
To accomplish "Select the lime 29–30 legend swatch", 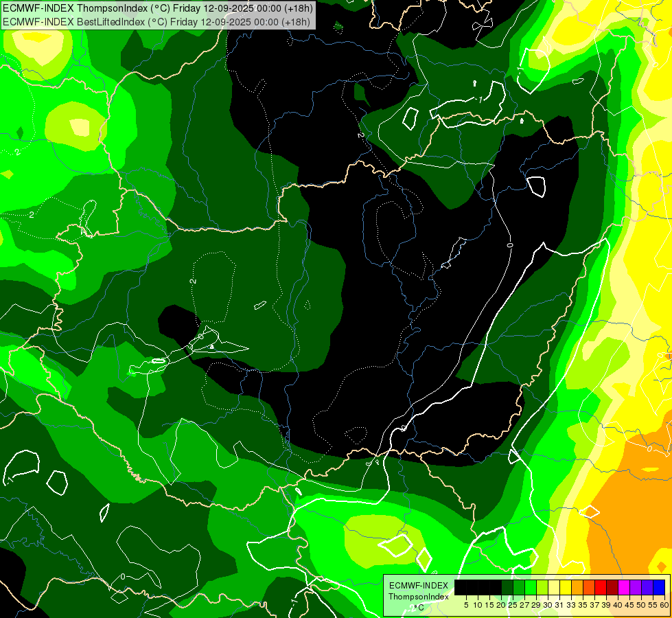I will (542, 587).
